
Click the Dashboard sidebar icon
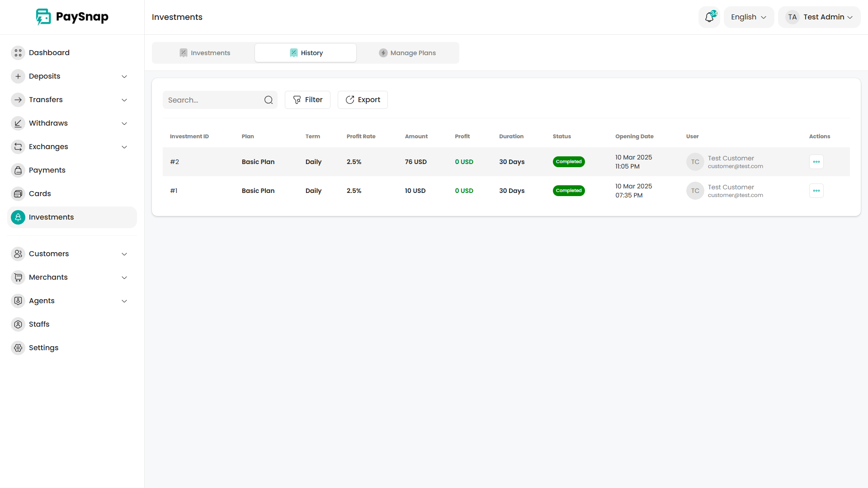click(x=18, y=53)
